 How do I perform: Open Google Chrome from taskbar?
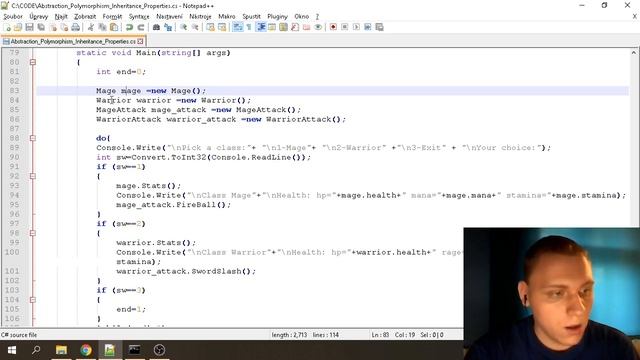pos(86,350)
